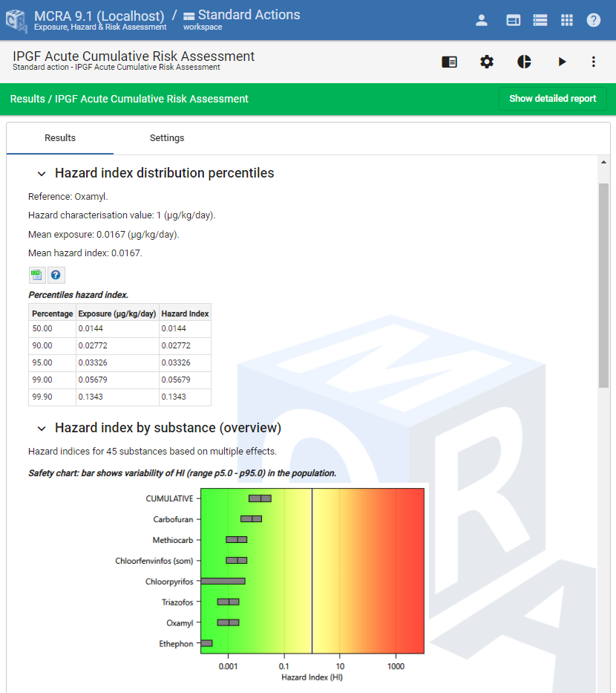The height and width of the screenshot is (693, 616).
Task: Click the MCRA cube logo
Action: tap(15, 20)
